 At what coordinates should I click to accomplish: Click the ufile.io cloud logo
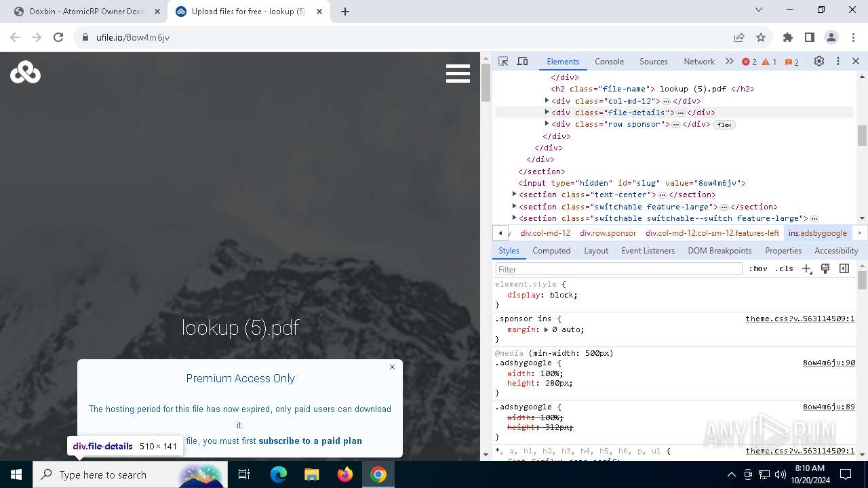tap(26, 72)
